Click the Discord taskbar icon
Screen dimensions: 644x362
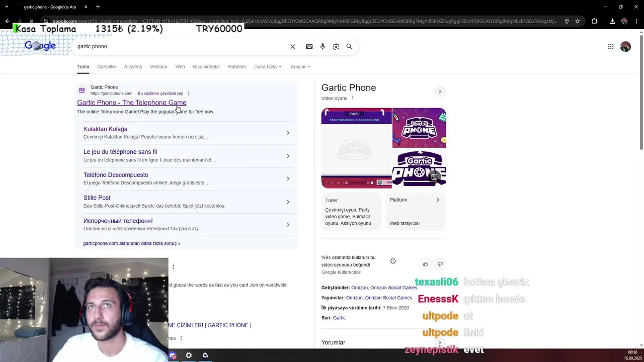(x=173, y=355)
